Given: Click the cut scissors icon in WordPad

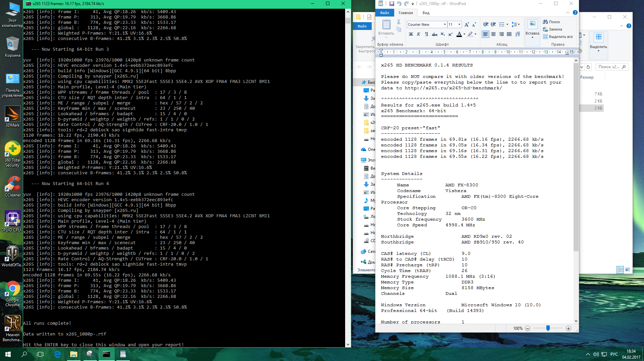Looking at the screenshot, I should click(398, 21).
